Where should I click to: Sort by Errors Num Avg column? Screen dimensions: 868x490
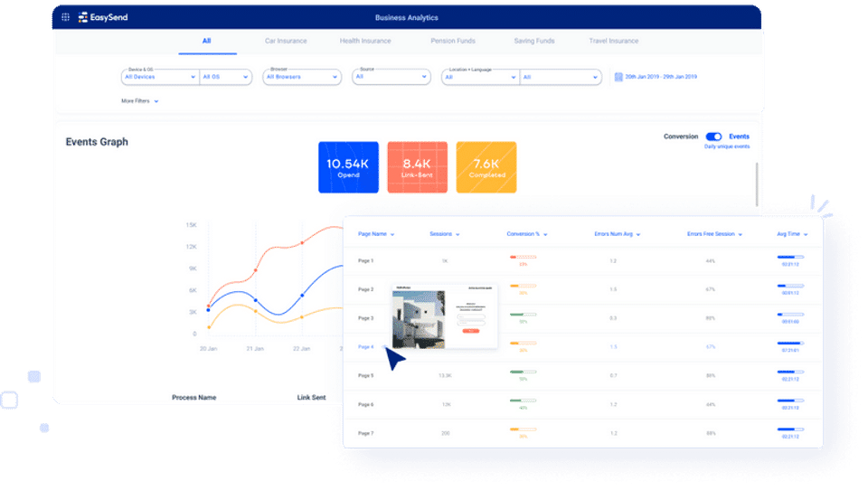(618, 234)
